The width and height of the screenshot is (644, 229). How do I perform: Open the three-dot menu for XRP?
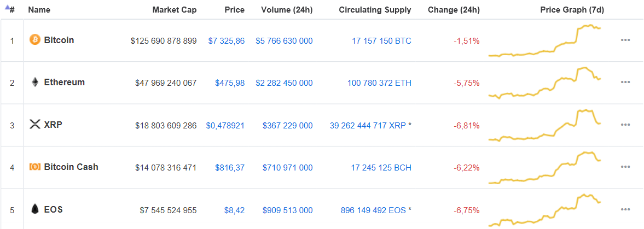(625, 125)
